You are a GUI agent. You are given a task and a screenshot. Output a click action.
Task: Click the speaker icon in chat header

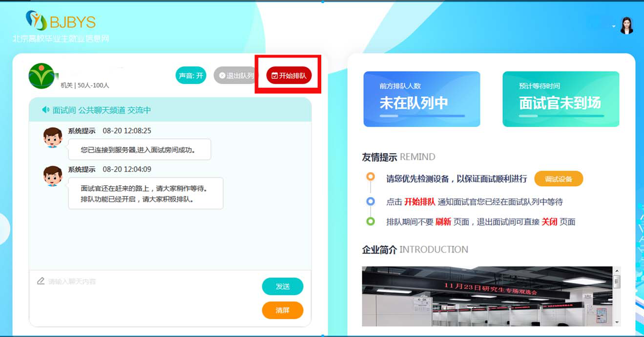(46, 110)
